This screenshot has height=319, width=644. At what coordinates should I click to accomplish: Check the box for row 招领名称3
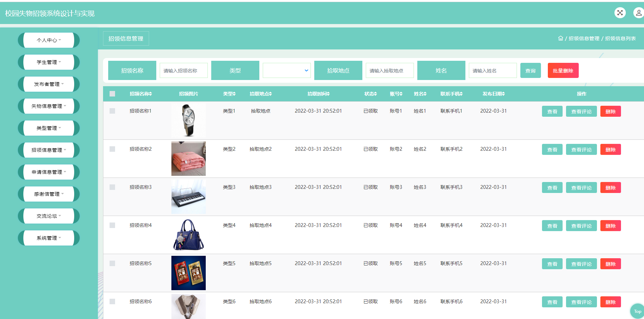point(112,187)
